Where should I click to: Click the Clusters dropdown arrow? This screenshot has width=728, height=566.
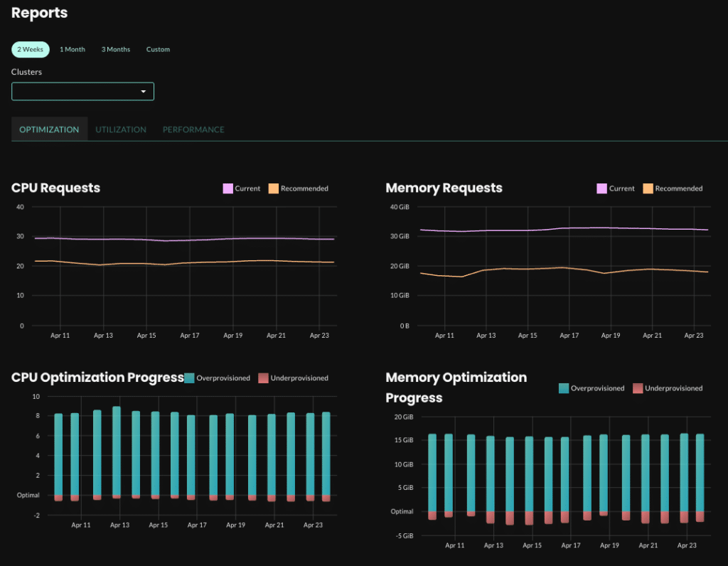click(144, 92)
